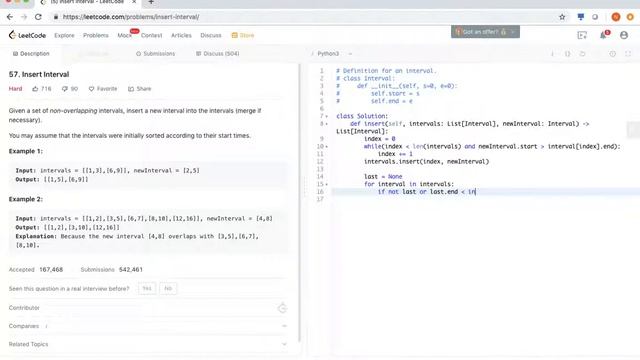Open the Got an offer dropdown
Screen dimensions: 640x360
(x=485, y=32)
